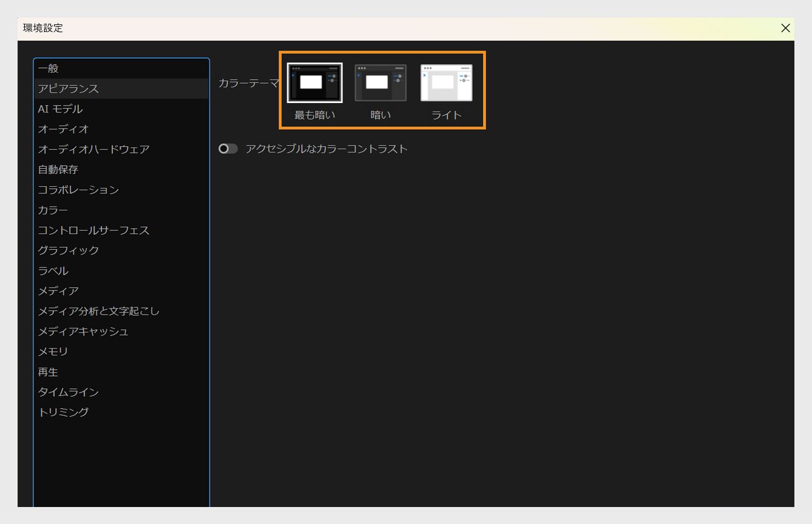Screen dimensions: 812x524
Task: Open オーディオハードウェア settings
Action: 121,149
